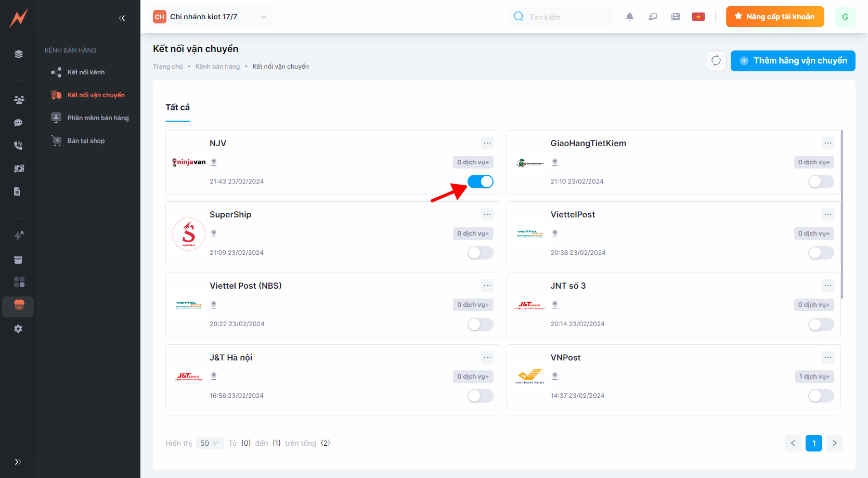Click the chat bubble icon in sidebar
The height and width of the screenshot is (478, 868).
point(18,123)
